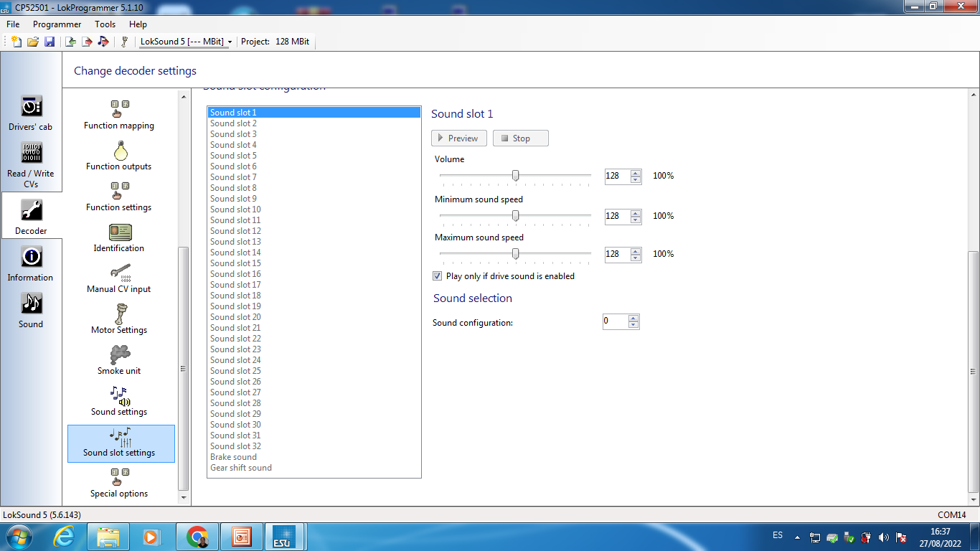Open the Help menu
Screen dimensions: 980x551
(x=138, y=24)
